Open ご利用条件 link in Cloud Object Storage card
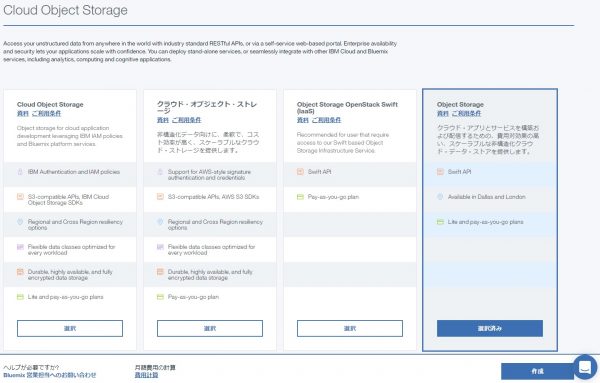This screenshot has height=383, width=600. tap(46, 113)
